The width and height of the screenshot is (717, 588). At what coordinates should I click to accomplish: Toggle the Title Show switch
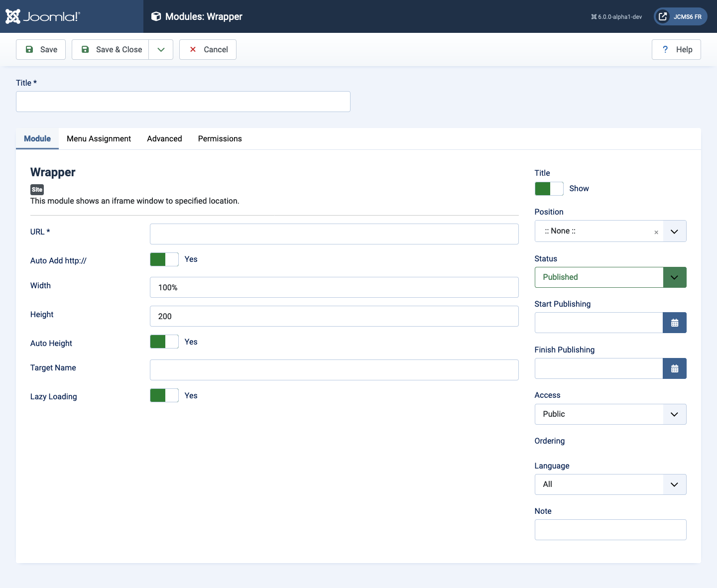coord(549,189)
